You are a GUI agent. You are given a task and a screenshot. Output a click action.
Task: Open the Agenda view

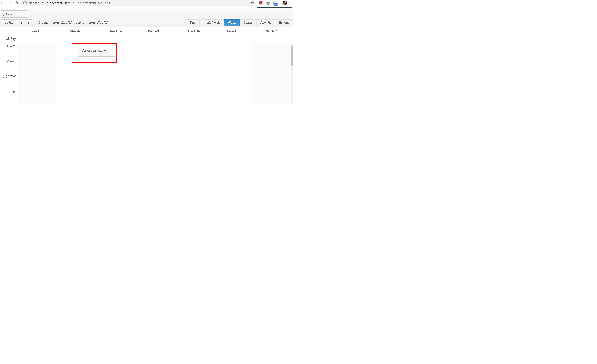point(265,23)
